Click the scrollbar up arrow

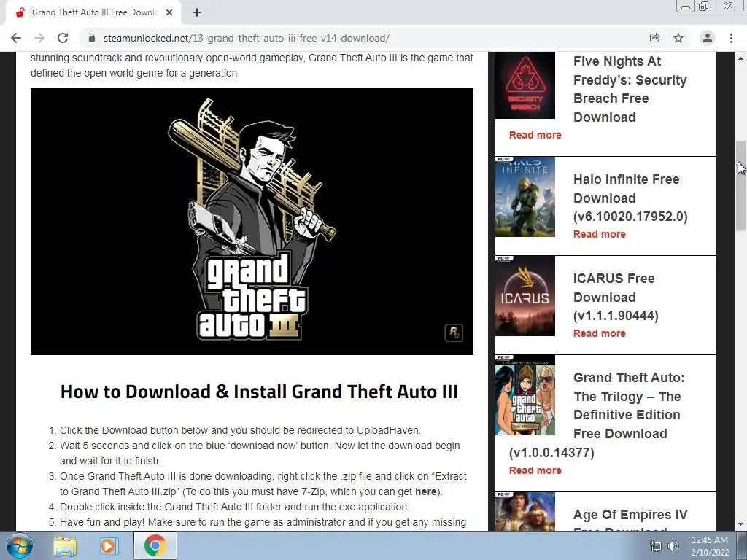tap(741, 58)
